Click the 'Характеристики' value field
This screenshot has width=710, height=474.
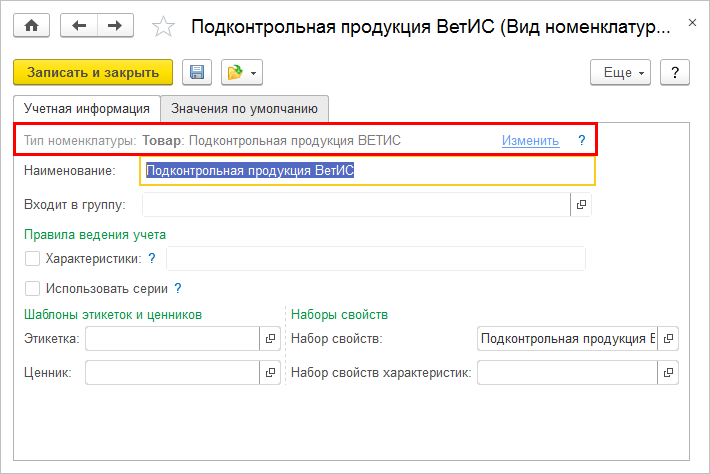pyautogui.click(x=376, y=259)
